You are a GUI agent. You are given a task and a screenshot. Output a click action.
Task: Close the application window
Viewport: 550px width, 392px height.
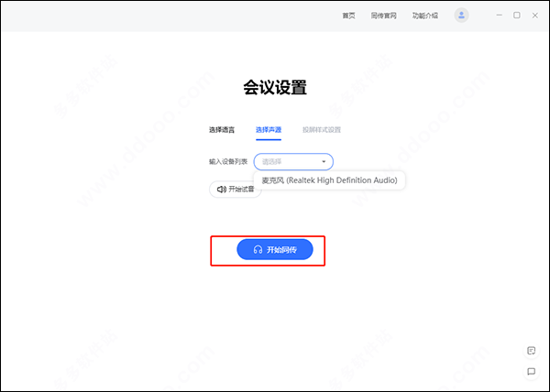(534, 16)
